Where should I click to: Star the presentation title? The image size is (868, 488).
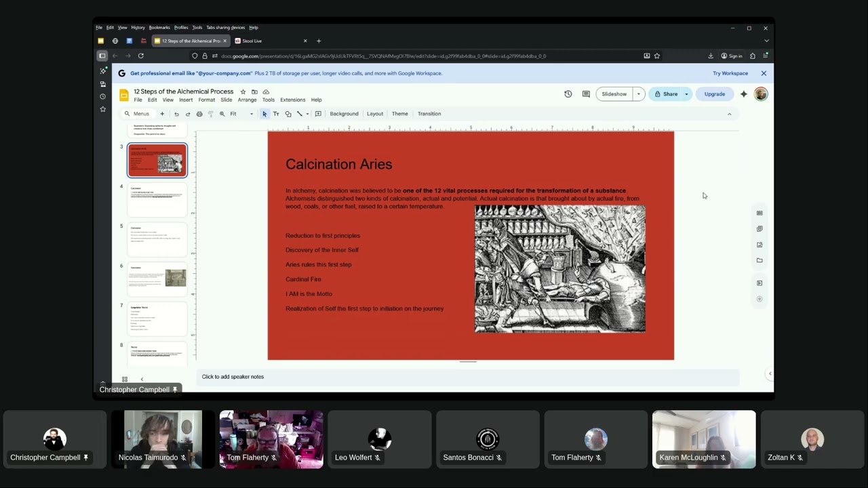pos(243,91)
